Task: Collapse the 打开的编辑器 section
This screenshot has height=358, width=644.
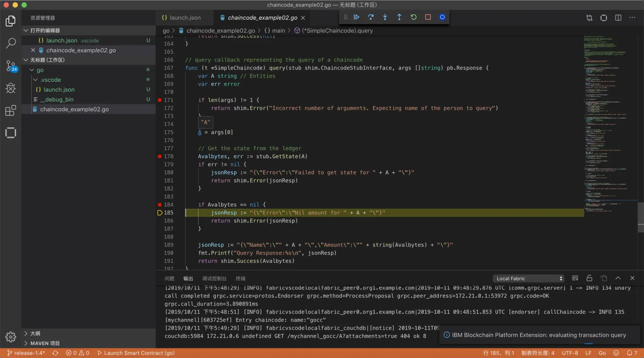Action: (x=89, y=30)
